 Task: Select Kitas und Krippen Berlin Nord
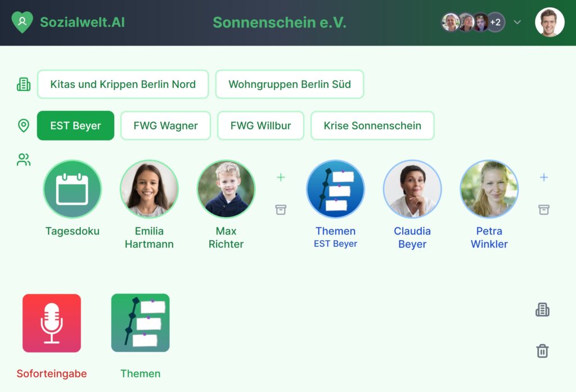tap(123, 84)
